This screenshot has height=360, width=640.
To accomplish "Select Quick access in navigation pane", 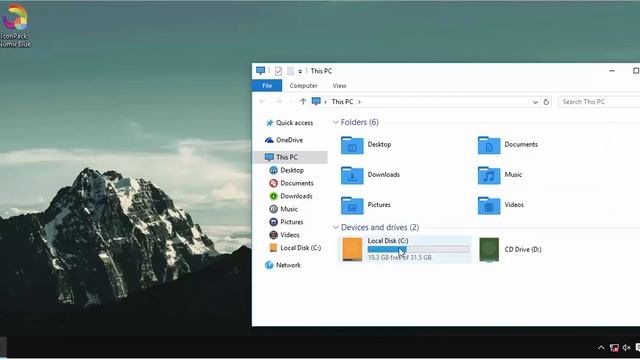I will [290, 123].
